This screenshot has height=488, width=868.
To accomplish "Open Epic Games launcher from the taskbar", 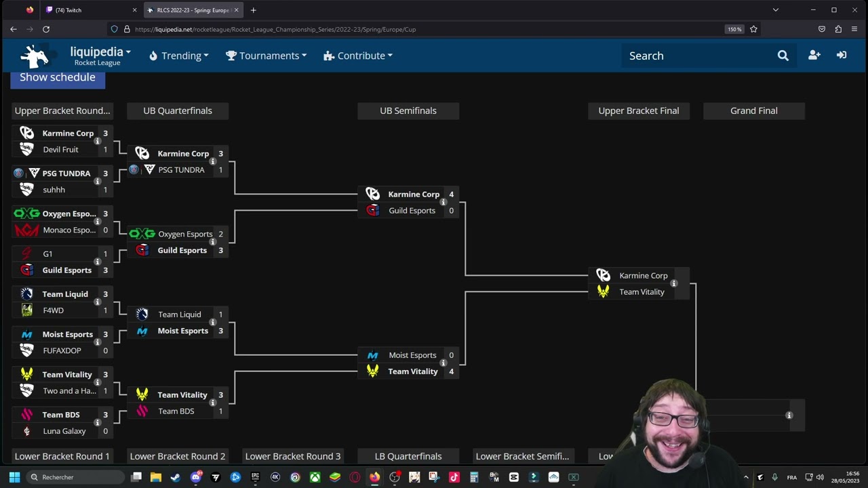I will pyautogui.click(x=256, y=477).
